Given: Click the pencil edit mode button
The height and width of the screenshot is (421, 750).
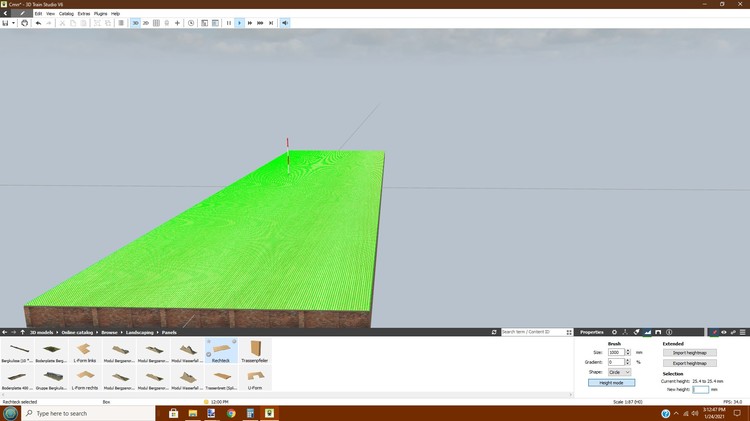Looking at the screenshot, I should pyautogui.click(x=22, y=13).
